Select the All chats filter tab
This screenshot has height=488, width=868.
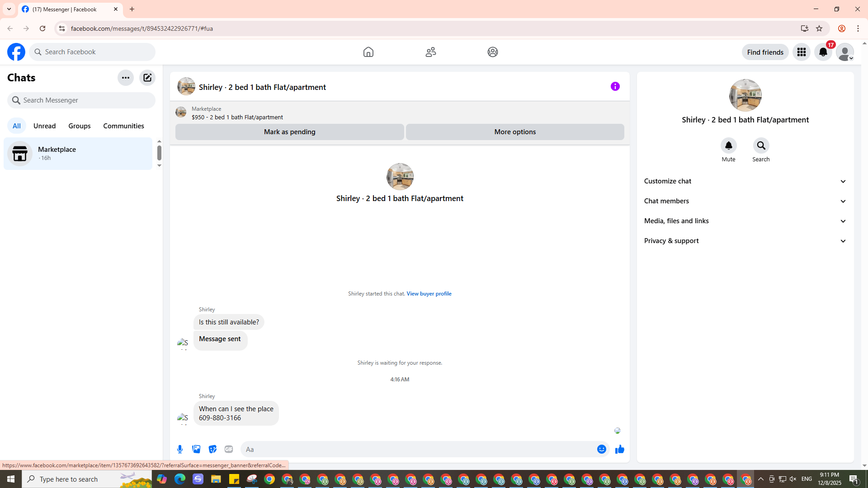tap(17, 126)
